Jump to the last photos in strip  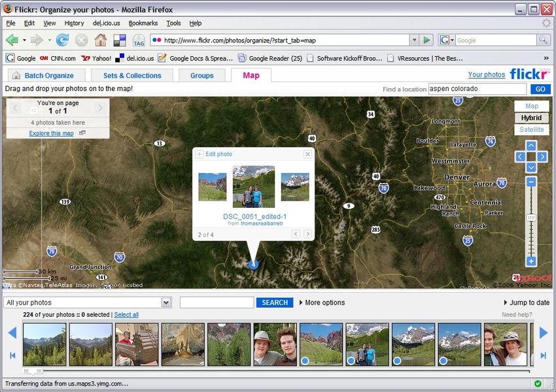pyautogui.click(x=543, y=355)
